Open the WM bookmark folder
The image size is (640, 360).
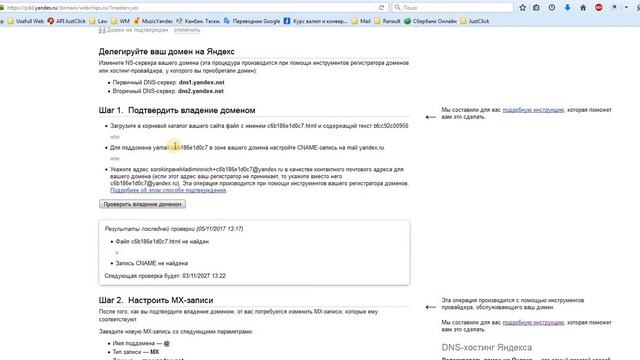120,21
